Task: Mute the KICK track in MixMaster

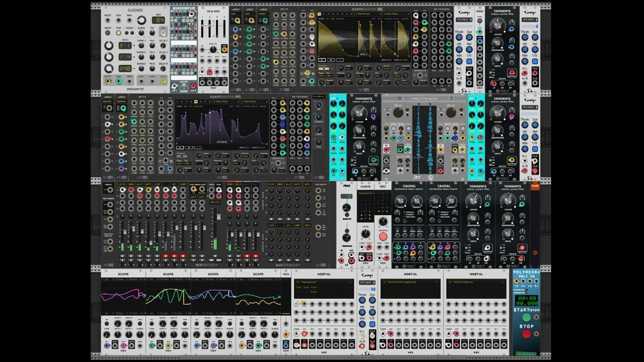Action: [x=122, y=256]
